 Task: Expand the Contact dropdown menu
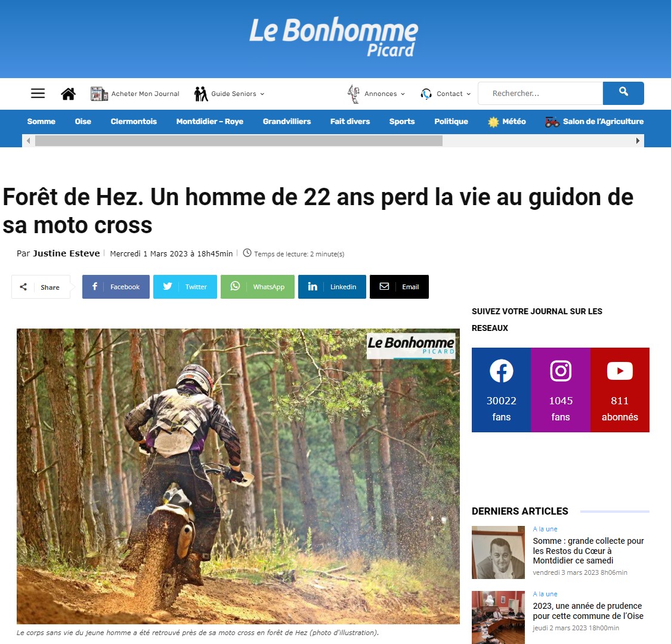[446, 94]
